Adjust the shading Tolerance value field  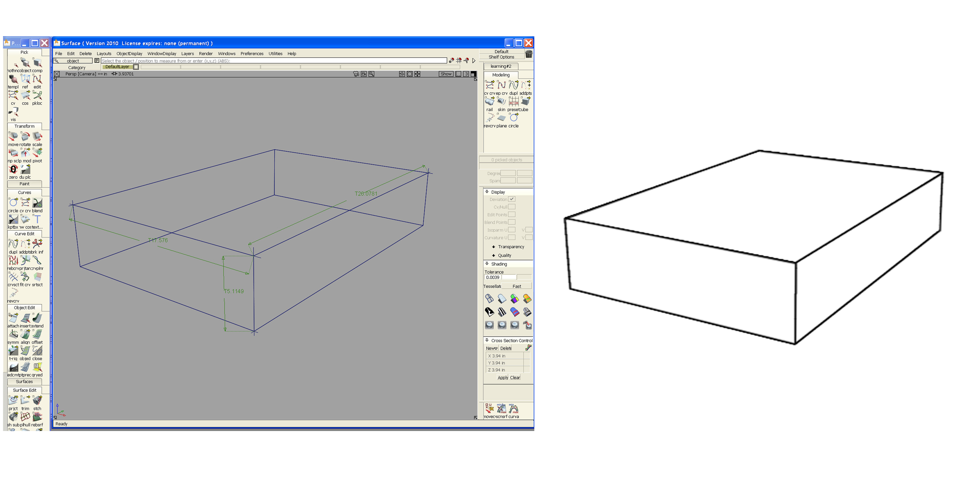point(493,277)
